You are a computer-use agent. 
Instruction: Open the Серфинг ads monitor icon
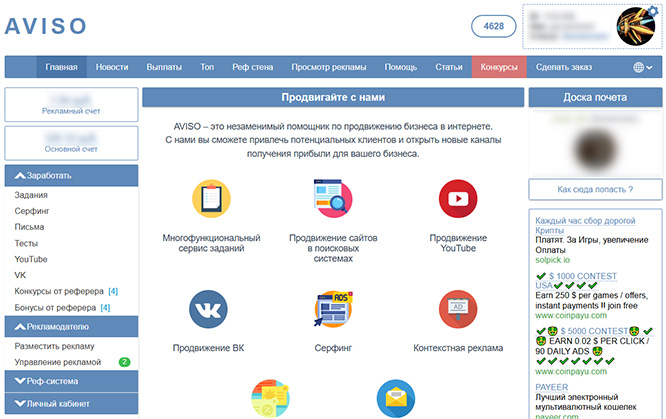point(334,311)
